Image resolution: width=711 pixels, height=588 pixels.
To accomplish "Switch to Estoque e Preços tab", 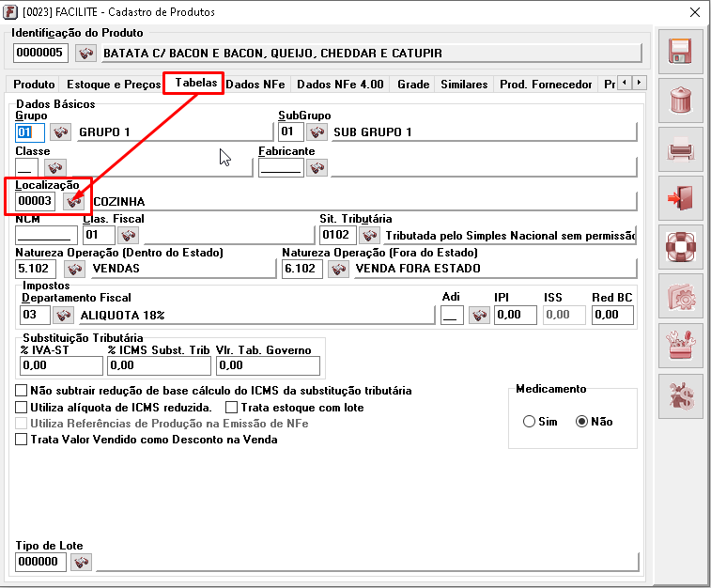I will (114, 85).
